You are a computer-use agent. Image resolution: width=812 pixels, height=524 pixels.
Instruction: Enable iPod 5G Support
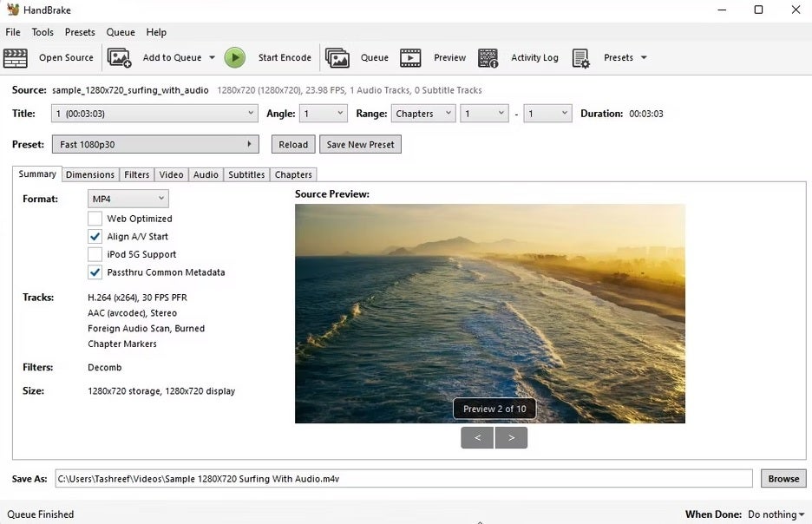coord(95,254)
